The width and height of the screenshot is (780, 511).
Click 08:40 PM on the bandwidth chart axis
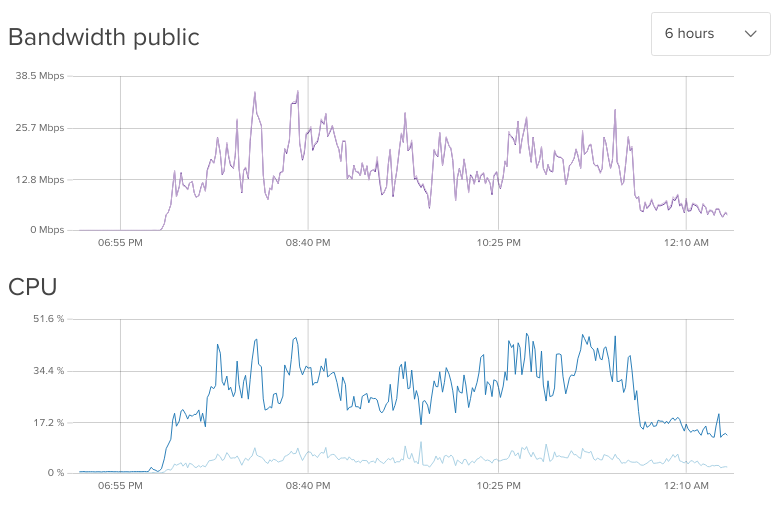308,242
